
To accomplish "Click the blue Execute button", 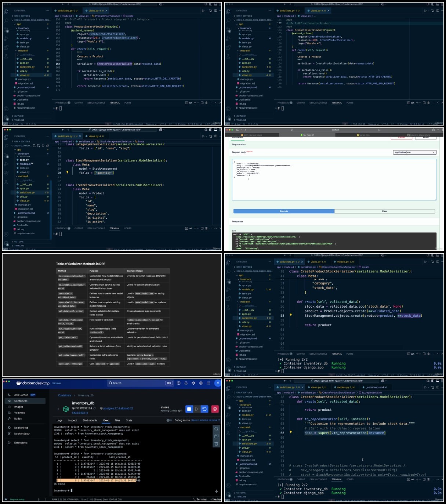I will coord(284,211).
